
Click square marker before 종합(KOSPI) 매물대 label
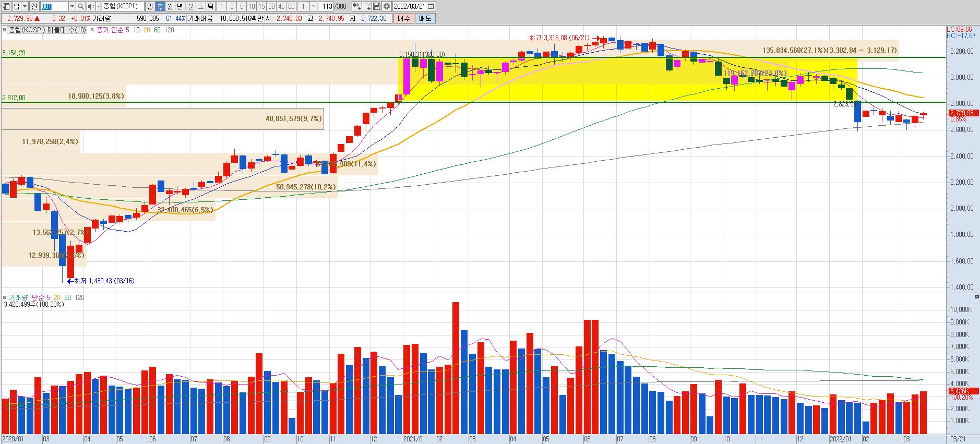click(4, 30)
